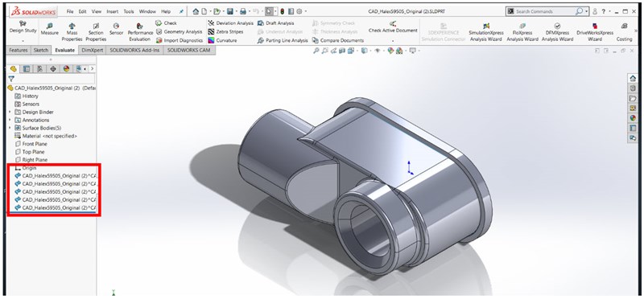Viewport: 644px width, 299px height.
Task: Open the Help menu
Action: [x=166, y=11]
